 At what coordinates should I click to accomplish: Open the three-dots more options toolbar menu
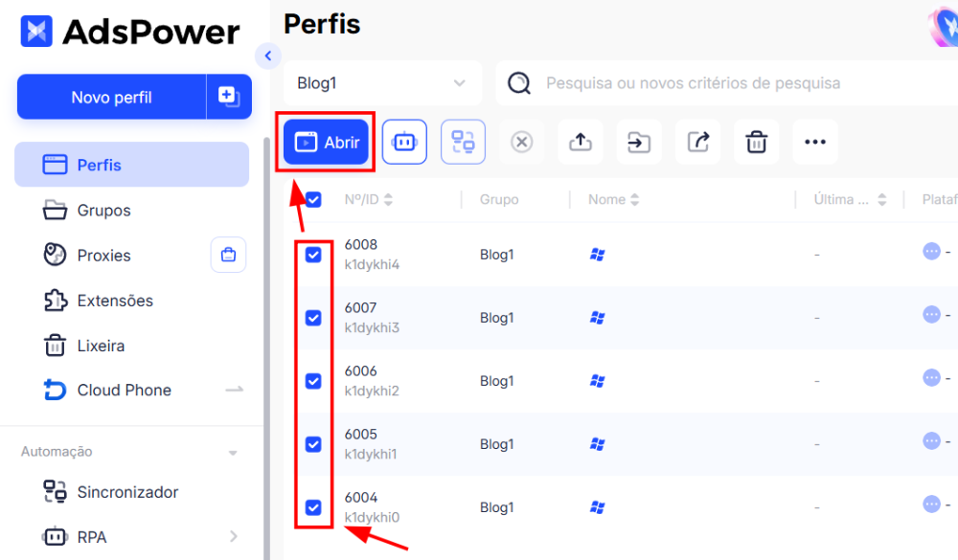(x=815, y=143)
